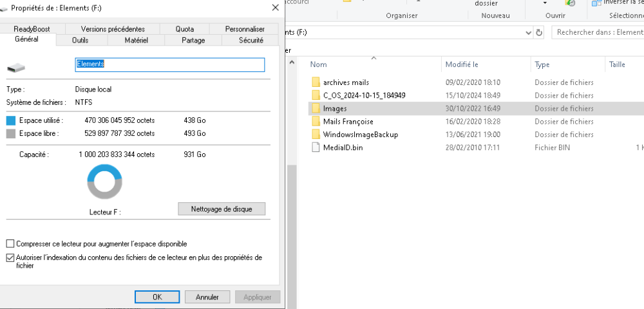Screen dimensions: 644x309
Task: Refresh the F: drive folder view
Action: (x=539, y=32)
